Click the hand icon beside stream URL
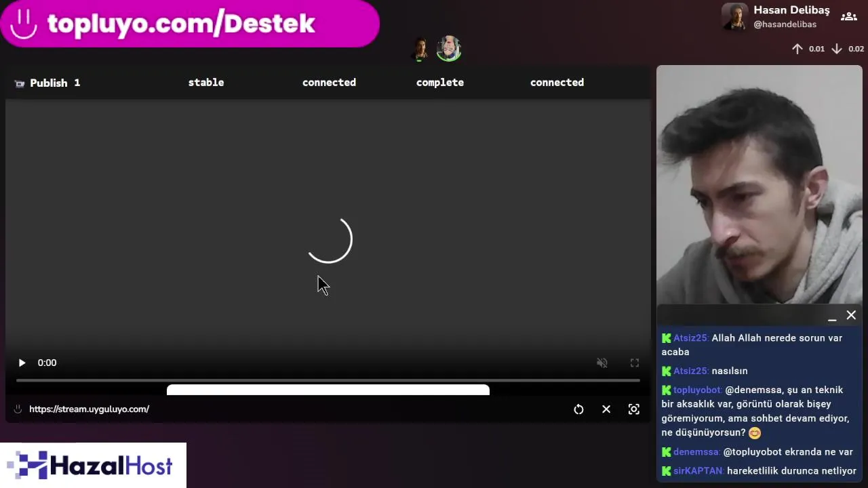Viewport: 868px width, 488px height. [x=18, y=409]
